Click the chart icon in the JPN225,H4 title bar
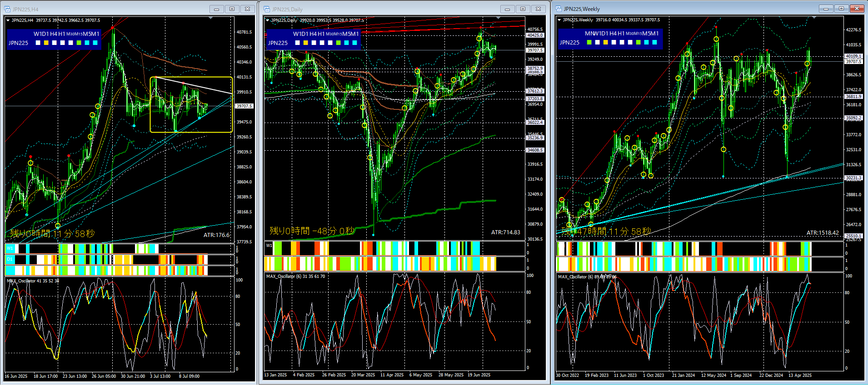868x385 pixels. point(7,9)
